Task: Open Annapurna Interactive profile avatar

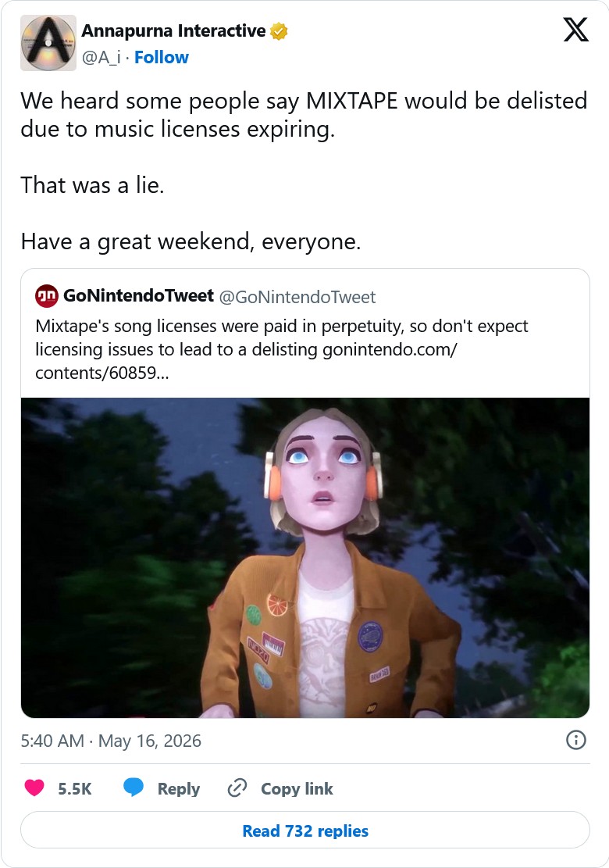Action: (x=48, y=43)
